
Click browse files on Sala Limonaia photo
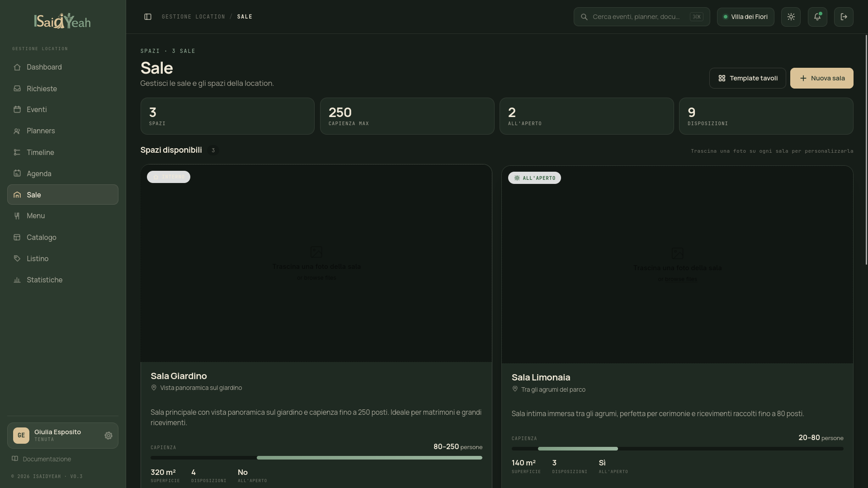pyautogui.click(x=681, y=279)
